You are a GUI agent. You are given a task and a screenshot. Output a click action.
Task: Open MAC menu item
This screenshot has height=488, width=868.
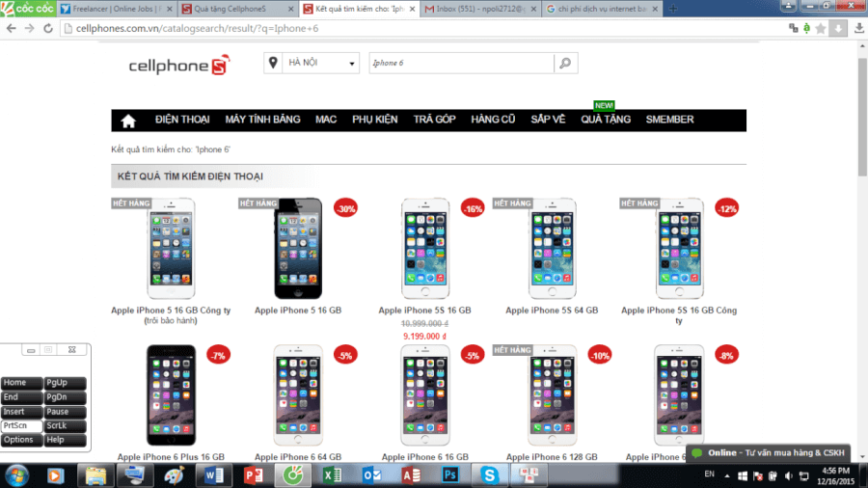pos(326,120)
